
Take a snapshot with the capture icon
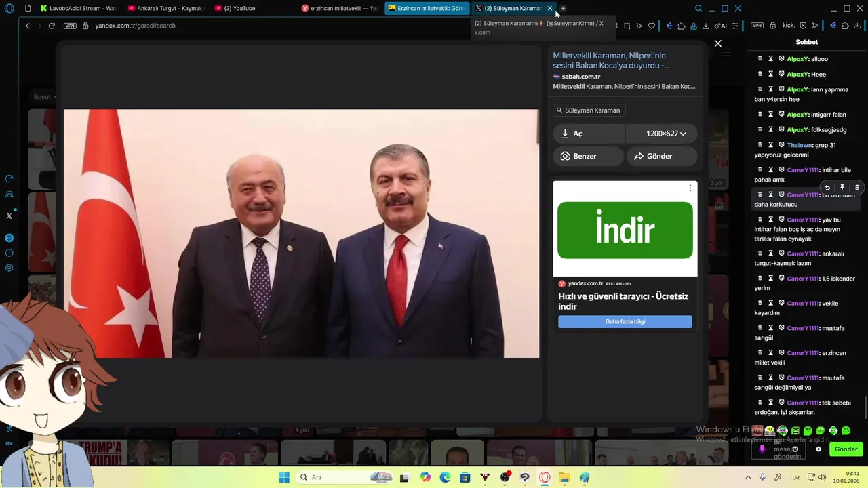[627, 26]
